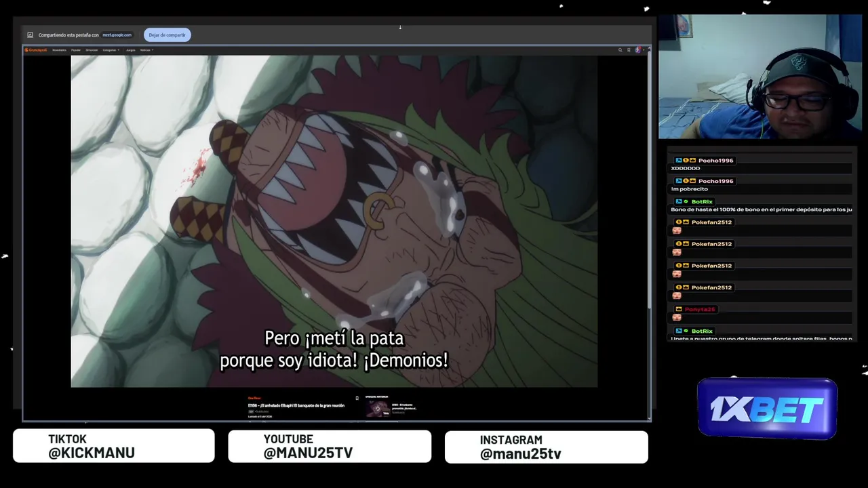Open the previous episode thumbnail
Screen dimensions: 868x488
tap(378, 408)
